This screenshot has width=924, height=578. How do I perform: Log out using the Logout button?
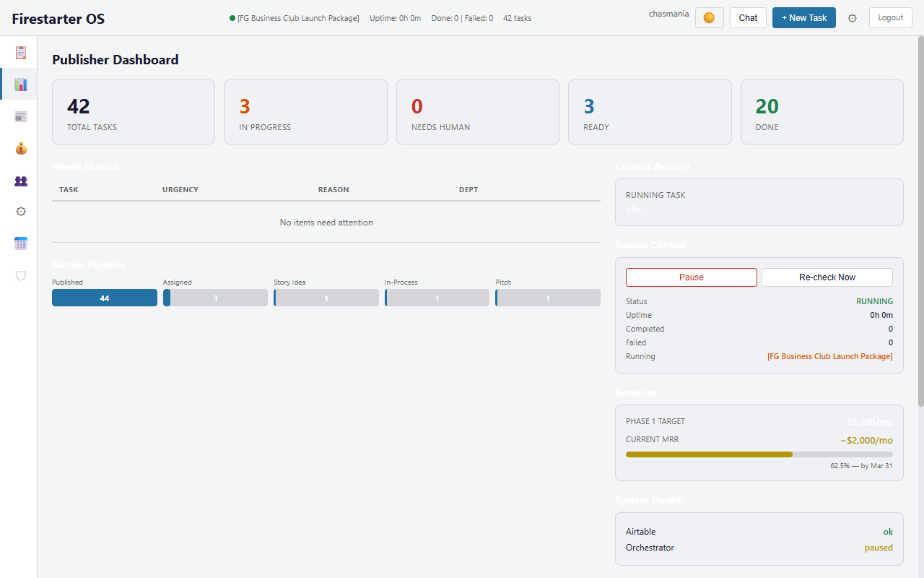click(x=890, y=18)
